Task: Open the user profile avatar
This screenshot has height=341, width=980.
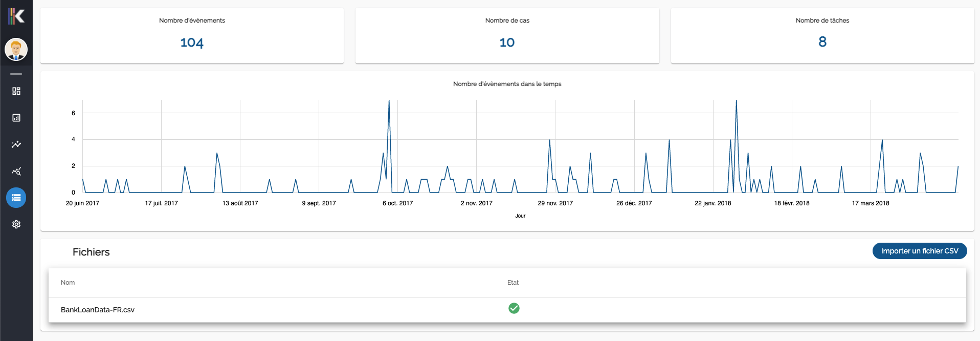Action: point(16,50)
